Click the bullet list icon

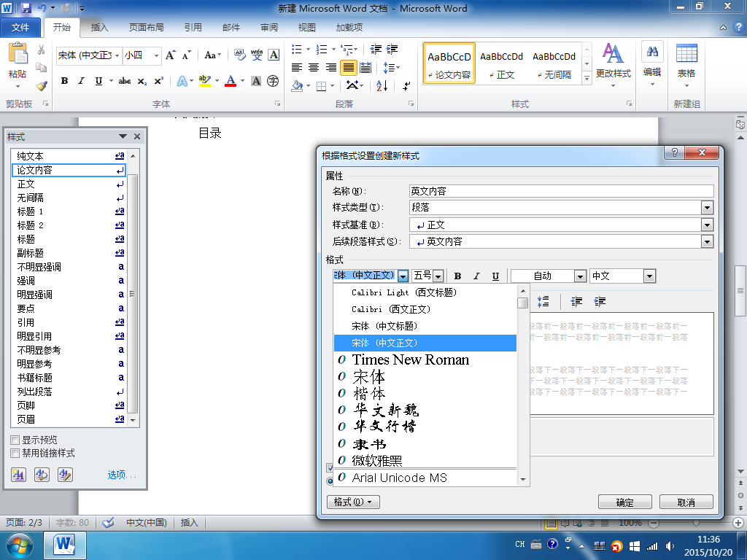tap(297, 49)
